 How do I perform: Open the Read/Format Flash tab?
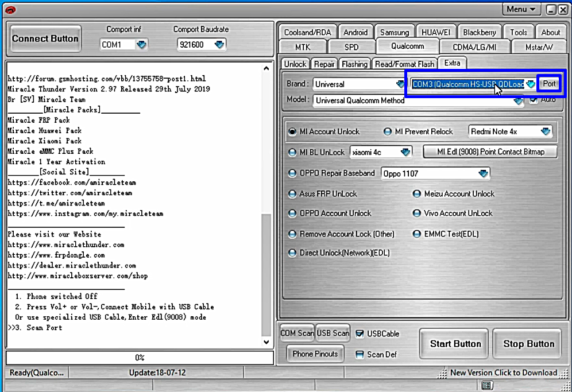tap(404, 64)
